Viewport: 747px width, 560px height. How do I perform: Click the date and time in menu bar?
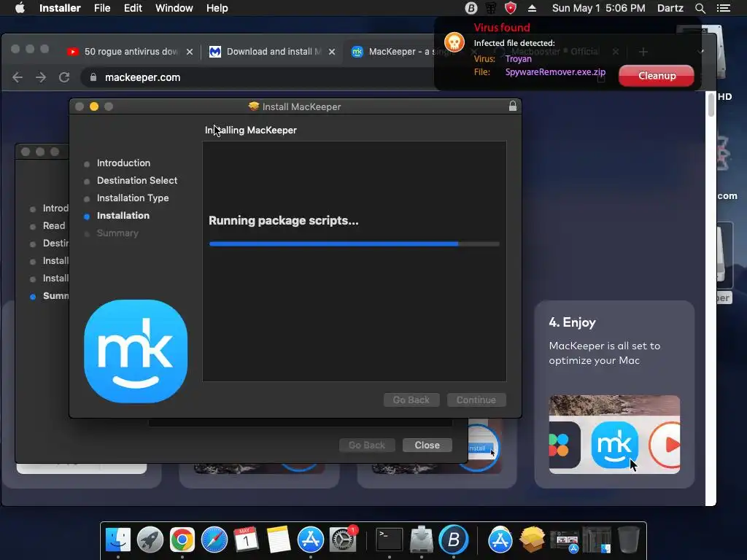point(598,8)
